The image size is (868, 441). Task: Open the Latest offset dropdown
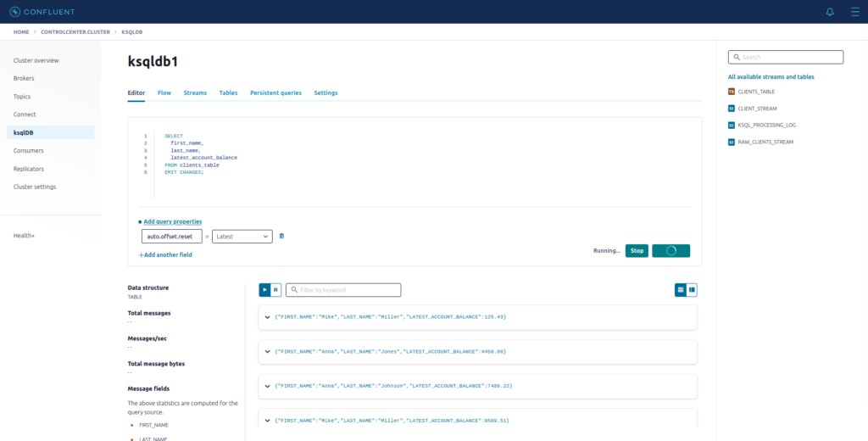242,237
